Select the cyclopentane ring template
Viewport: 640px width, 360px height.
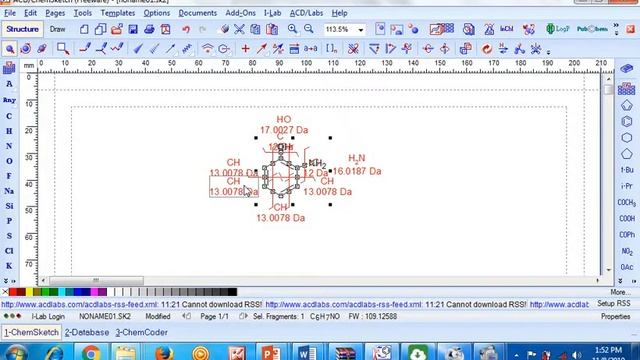[x=627, y=154]
